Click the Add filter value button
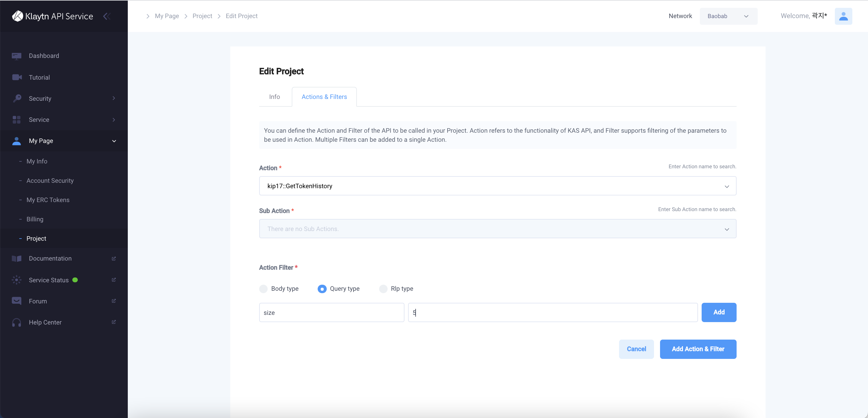This screenshot has width=868, height=418. 719,312
